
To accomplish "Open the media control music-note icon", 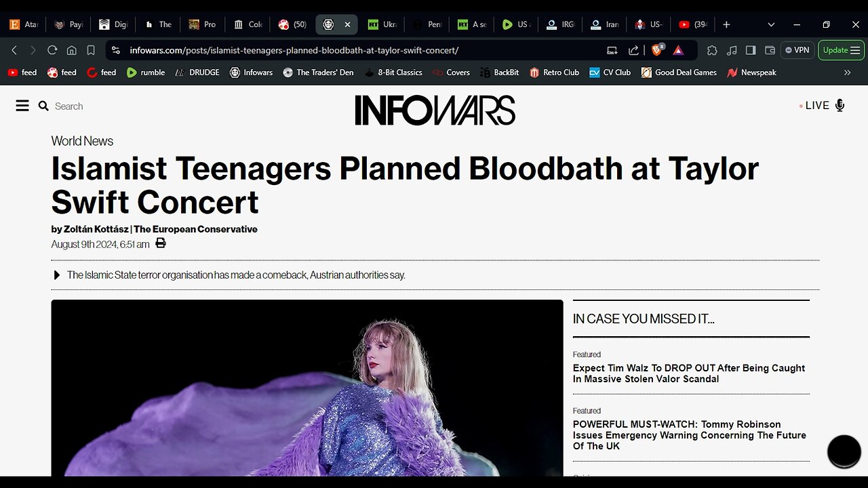I will pos(731,50).
